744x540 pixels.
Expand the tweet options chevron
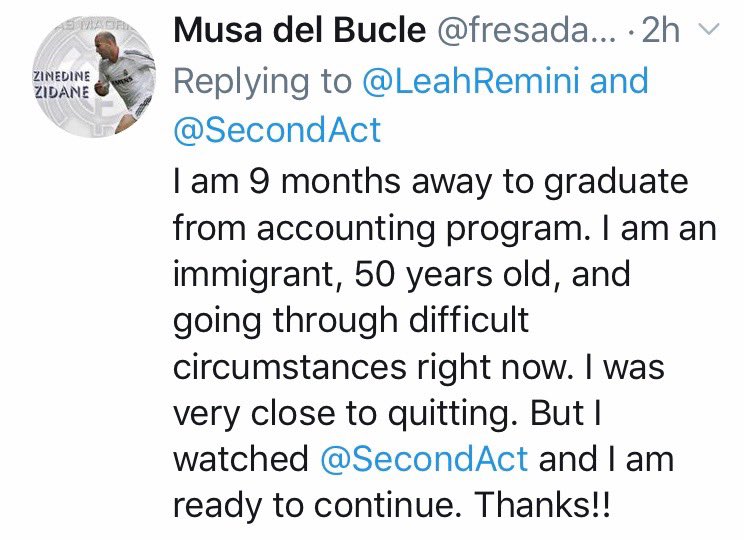pos(708,31)
